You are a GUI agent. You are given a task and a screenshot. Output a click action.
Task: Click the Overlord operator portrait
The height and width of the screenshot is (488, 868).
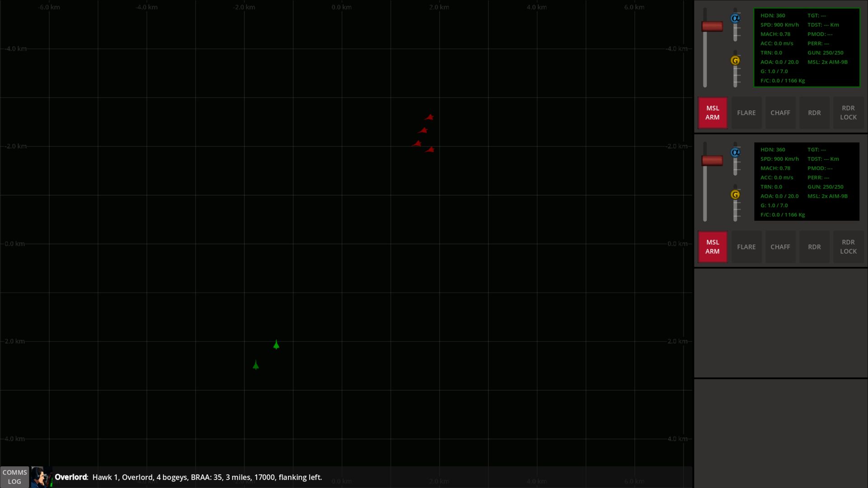42,477
